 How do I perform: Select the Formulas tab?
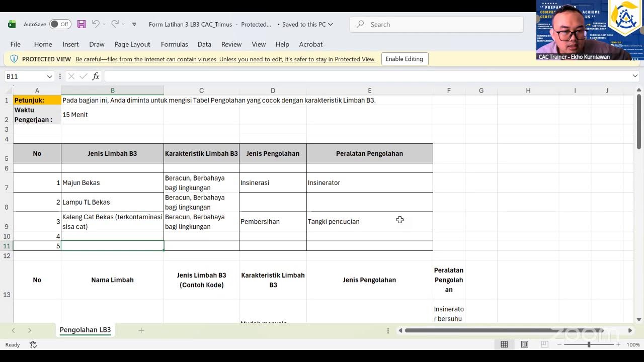point(175,44)
